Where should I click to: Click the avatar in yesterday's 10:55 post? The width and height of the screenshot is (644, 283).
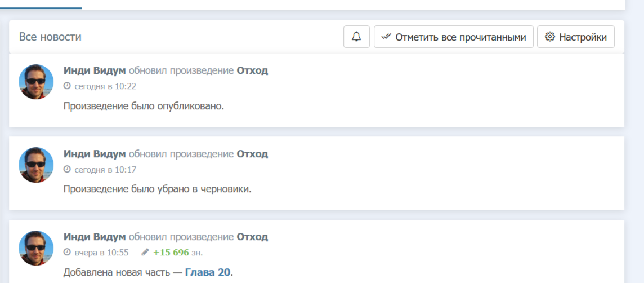(37, 248)
